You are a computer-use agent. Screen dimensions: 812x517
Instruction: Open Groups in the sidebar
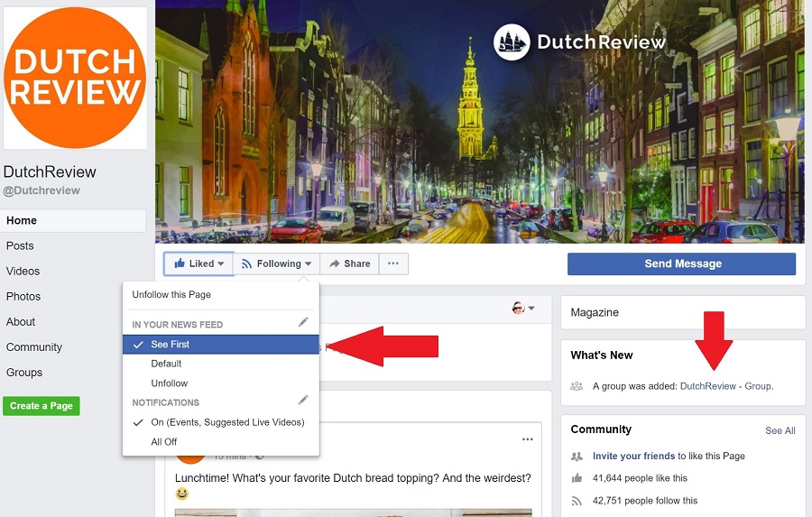pyautogui.click(x=24, y=373)
